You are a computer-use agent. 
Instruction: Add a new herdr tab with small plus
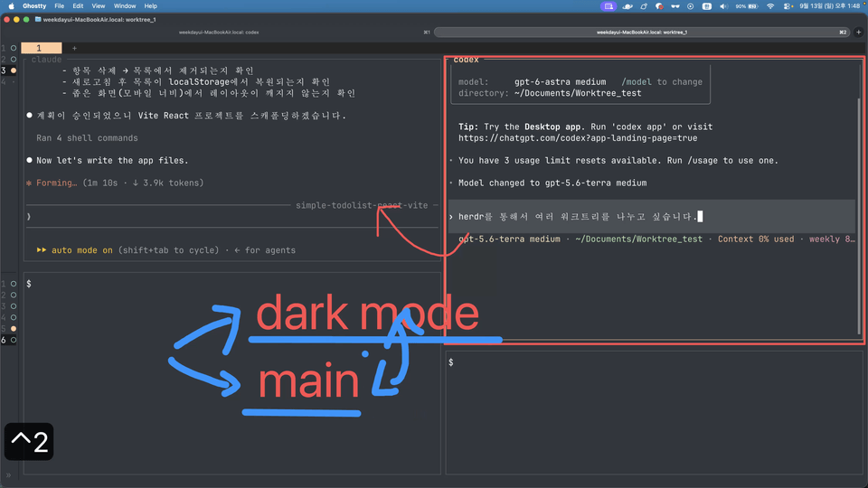(x=74, y=48)
